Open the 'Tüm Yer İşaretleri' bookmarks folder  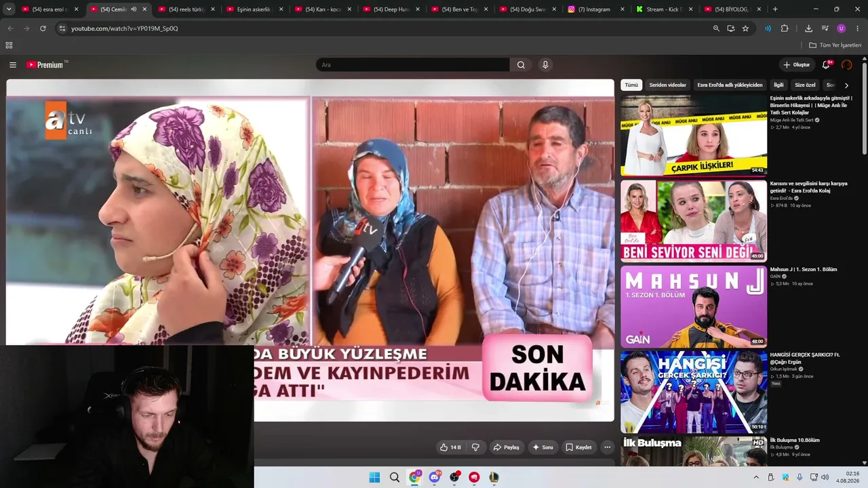[x=835, y=45]
